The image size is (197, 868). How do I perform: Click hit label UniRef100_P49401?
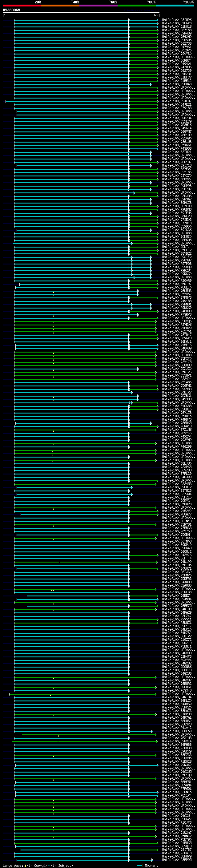[176, 64]
